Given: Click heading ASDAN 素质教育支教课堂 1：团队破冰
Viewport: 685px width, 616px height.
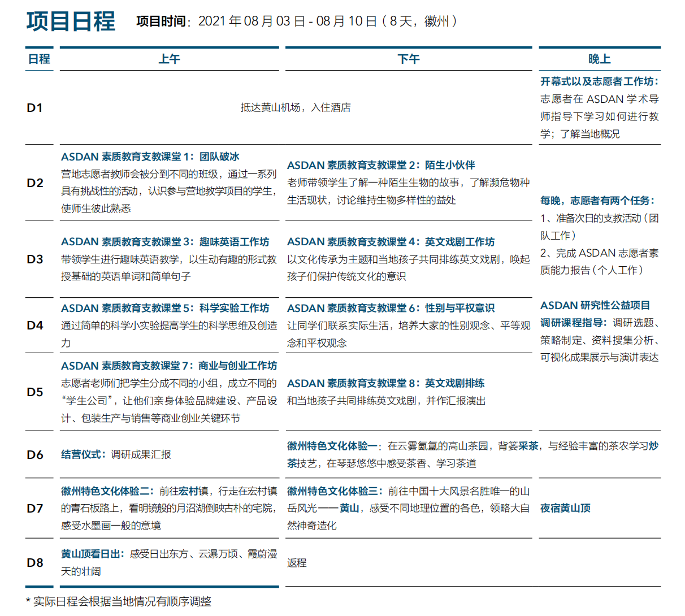Looking at the screenshot, I should click(x=150, y=157).
